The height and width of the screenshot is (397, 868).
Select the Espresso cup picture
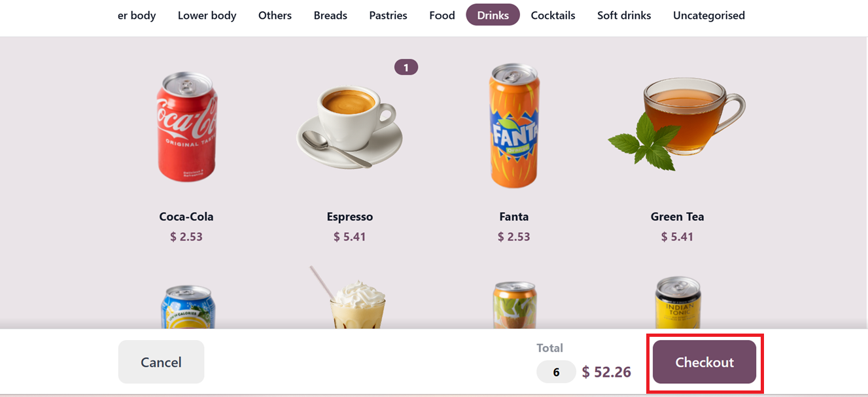coord(349,128)
